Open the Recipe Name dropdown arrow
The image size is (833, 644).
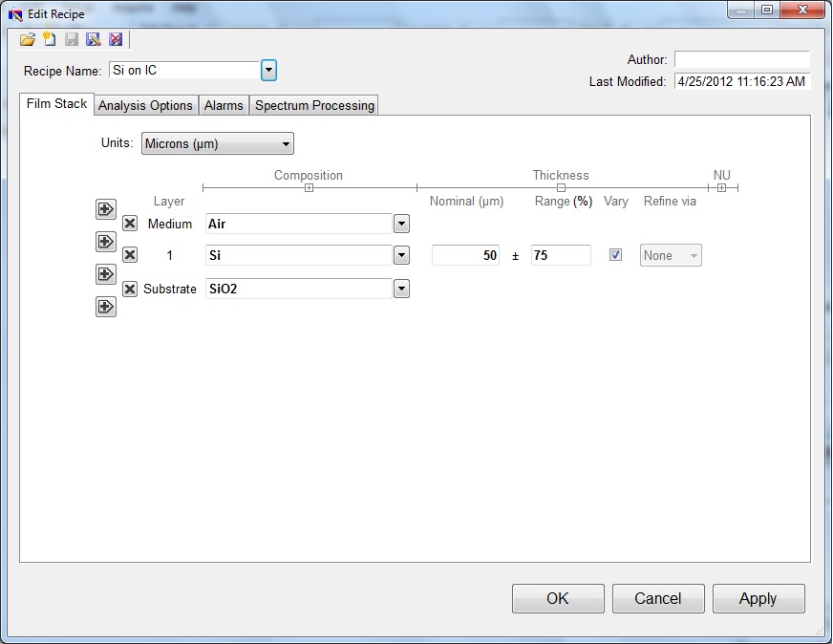(x=268, y=70)
